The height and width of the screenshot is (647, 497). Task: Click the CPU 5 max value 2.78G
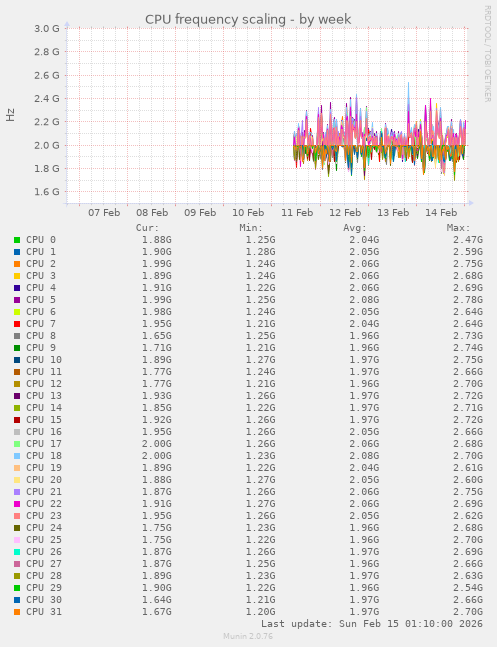pos(468,300)
